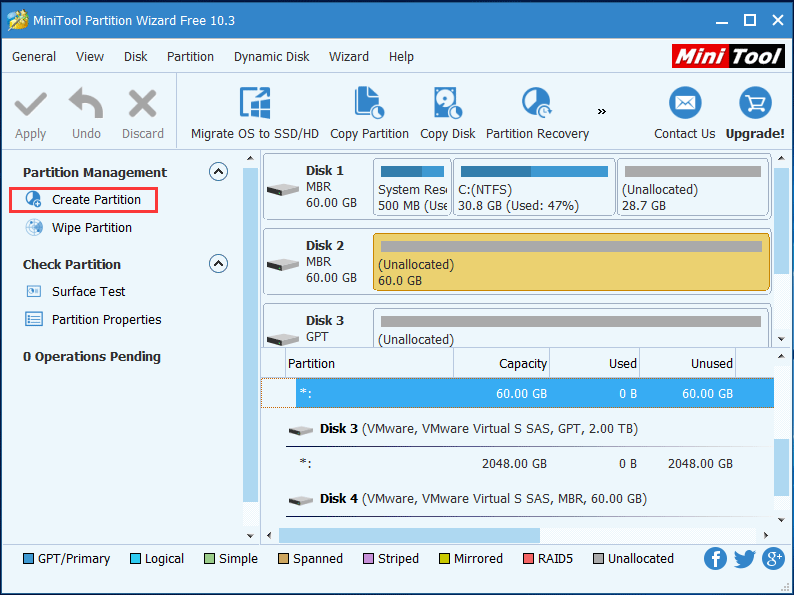
Task: Sort by Unused column header
Action: pos(688,364)
